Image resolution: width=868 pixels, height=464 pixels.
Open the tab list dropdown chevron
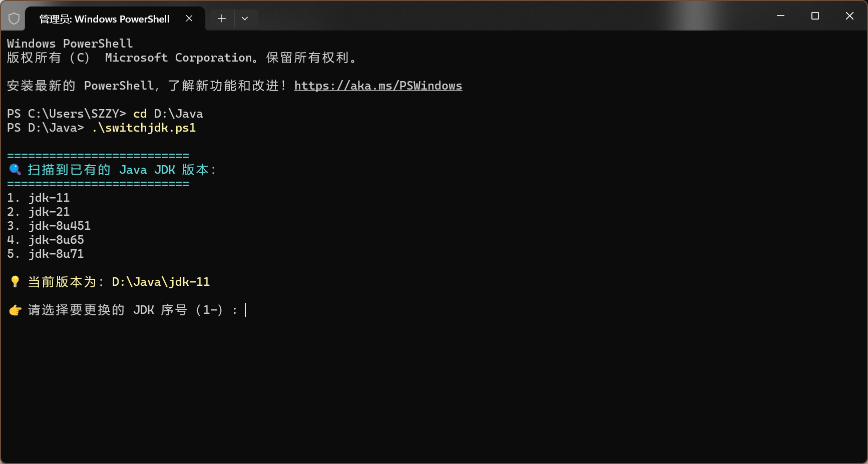pyautogui.click(x=245, y=18)
